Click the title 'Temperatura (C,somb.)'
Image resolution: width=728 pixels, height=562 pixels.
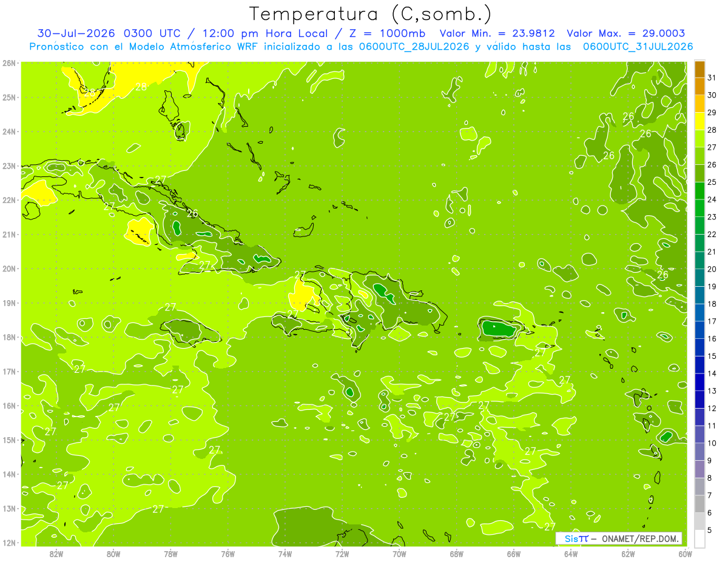tap(371, 14)
